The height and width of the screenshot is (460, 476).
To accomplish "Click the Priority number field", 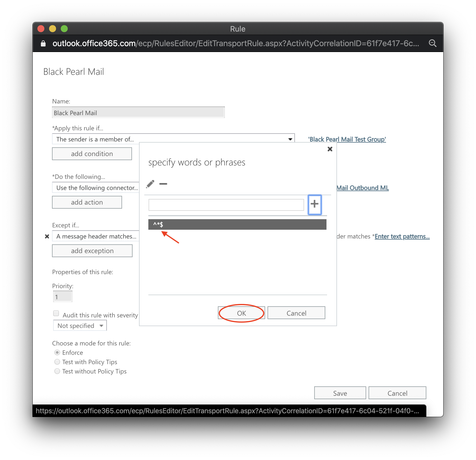I will pos(62,297).
